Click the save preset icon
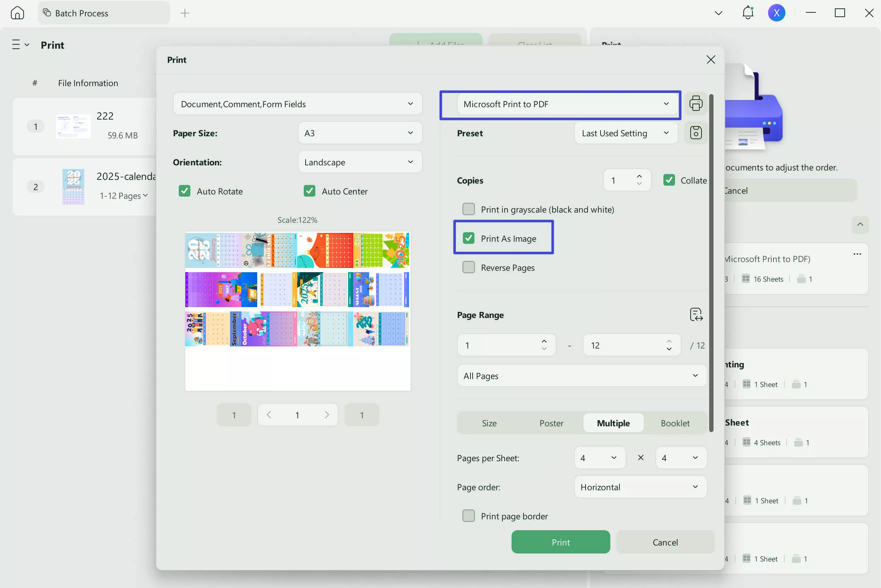Image resolution: width=881 pixels, height=588 pixels. tap(695, 133)
